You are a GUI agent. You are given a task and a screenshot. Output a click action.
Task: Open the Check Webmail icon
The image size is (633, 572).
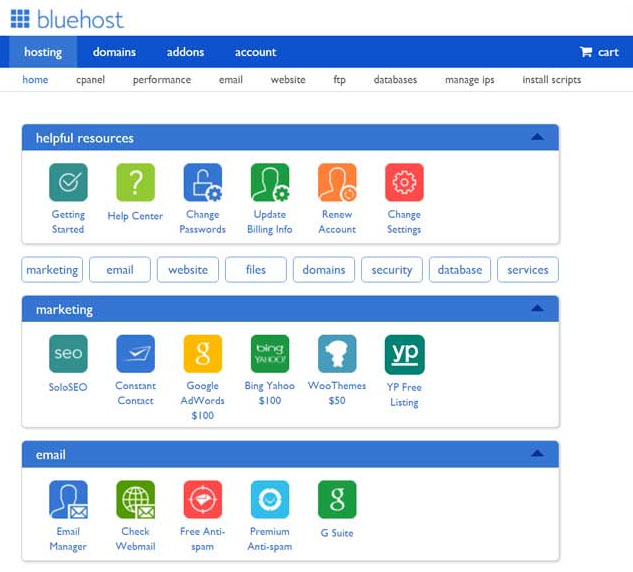coord(135,499)
